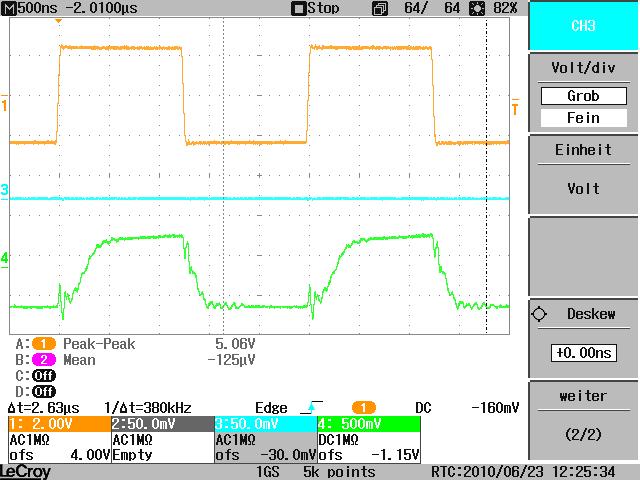Click the (2/2) page indicator

click(583, 434)
